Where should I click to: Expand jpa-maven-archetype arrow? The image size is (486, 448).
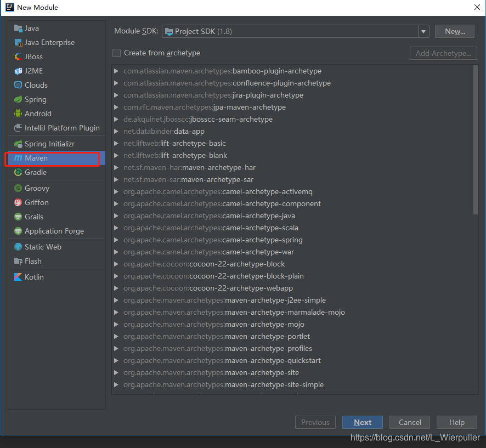pyautogui.click(x=116, y=107)
